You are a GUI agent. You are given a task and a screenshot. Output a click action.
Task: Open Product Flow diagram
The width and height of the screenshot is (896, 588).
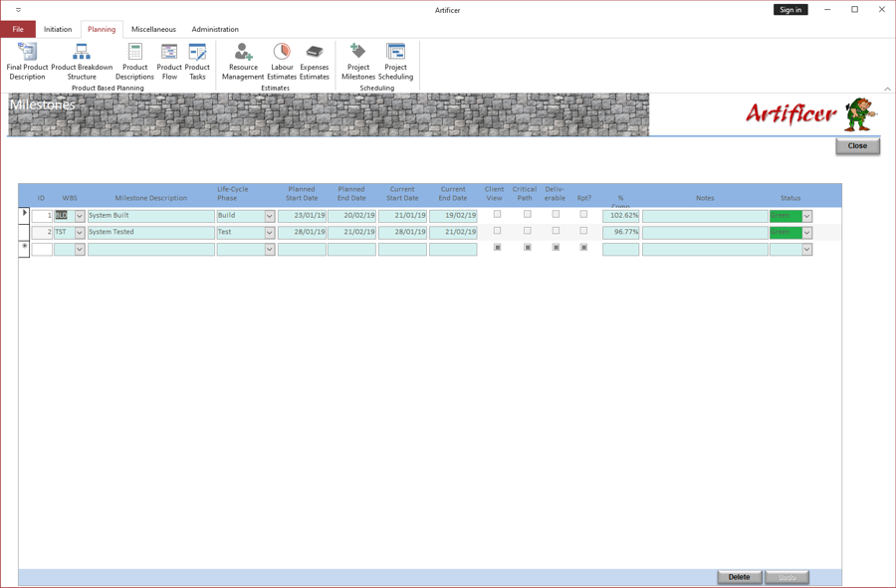169,62
